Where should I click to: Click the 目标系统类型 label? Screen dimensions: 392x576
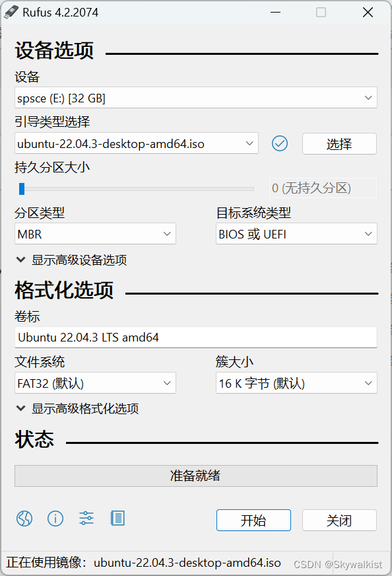253,213
